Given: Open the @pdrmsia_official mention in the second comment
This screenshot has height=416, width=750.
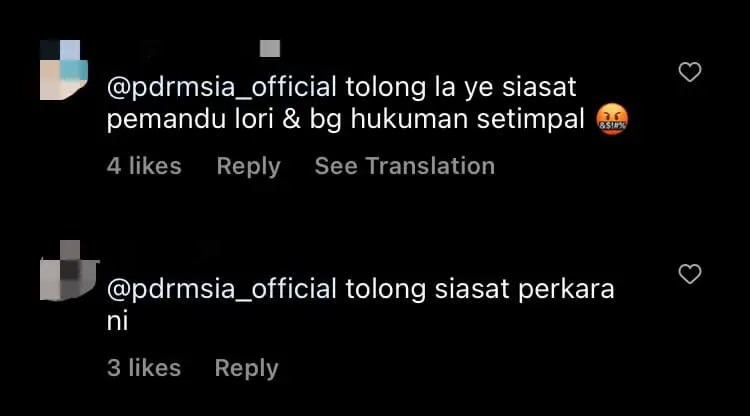Looking at the screenshot, I should coord(222,289).
